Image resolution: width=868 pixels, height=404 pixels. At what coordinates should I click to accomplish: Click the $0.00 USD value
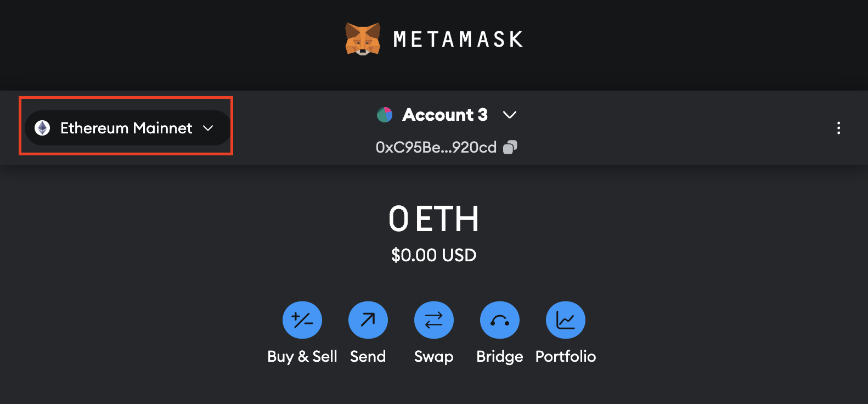(x=433, y=255)
